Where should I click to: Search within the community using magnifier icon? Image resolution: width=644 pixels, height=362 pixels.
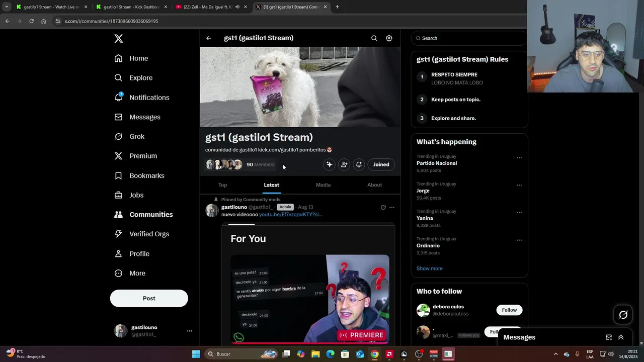pyautogui.click(x=374, y=38)
